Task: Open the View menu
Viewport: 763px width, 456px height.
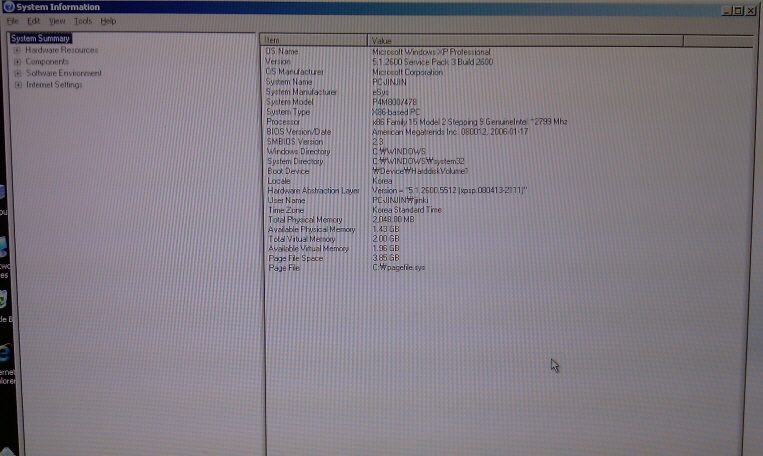Action: [57, 21]
